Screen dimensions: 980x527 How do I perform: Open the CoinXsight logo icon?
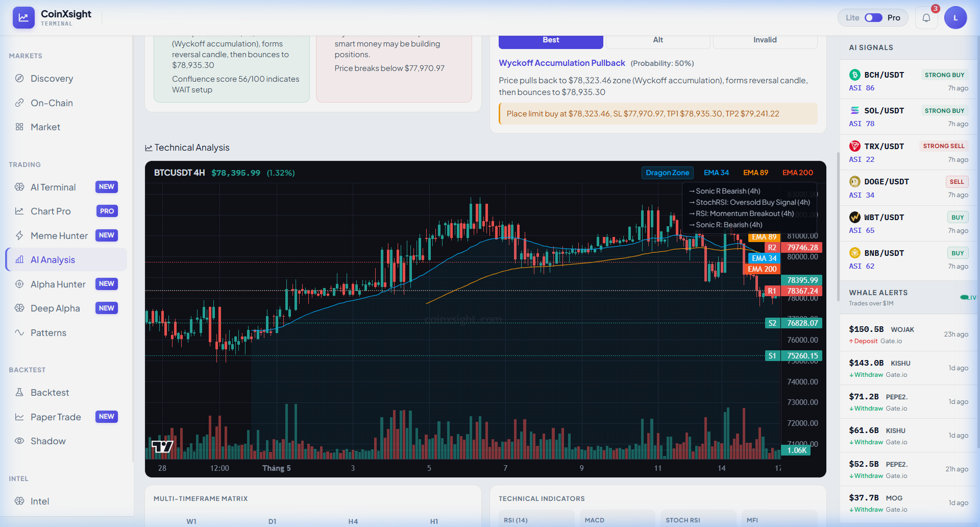click(23, 17)
